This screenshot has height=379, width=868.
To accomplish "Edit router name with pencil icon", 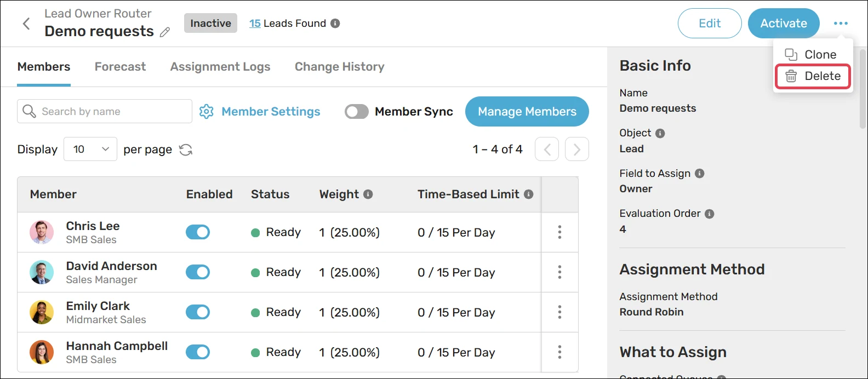I will point(164,32).
